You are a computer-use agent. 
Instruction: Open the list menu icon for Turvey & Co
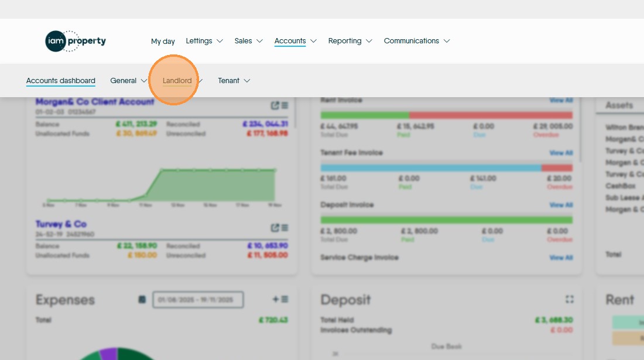285,227
